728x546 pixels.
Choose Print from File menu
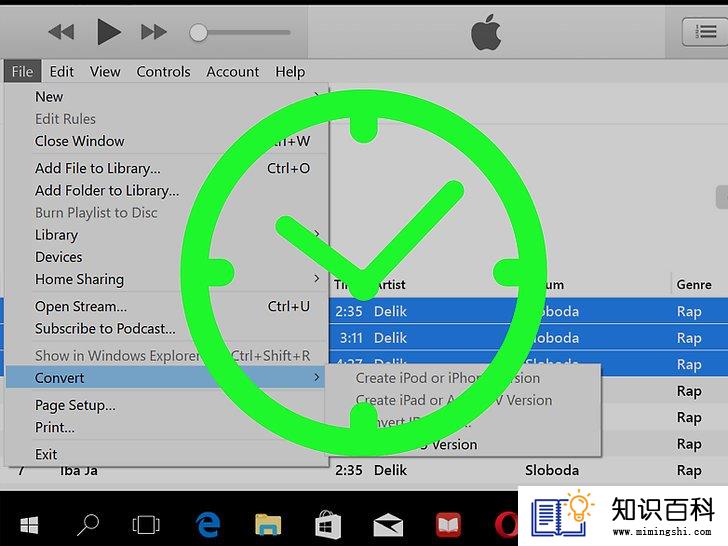tap(167, 427)
